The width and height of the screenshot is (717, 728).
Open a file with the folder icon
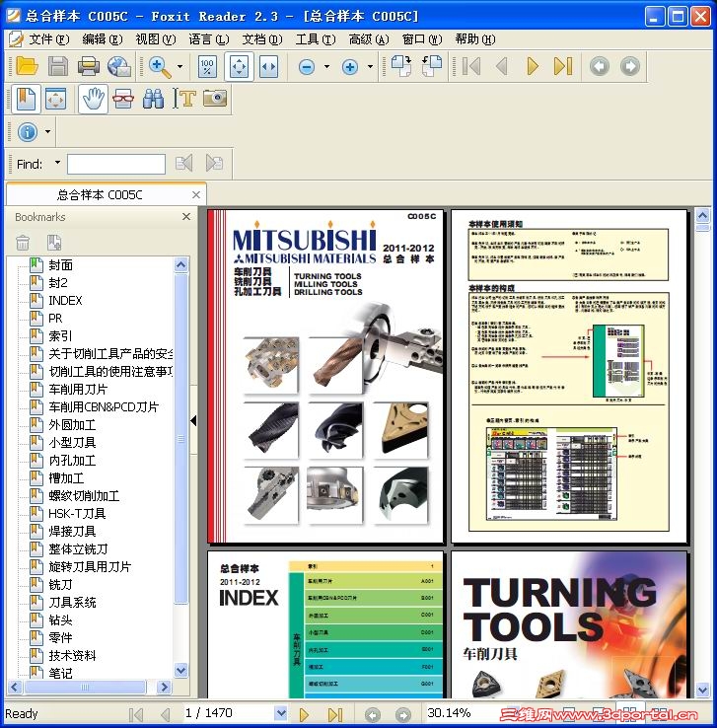tap(27, 66)
